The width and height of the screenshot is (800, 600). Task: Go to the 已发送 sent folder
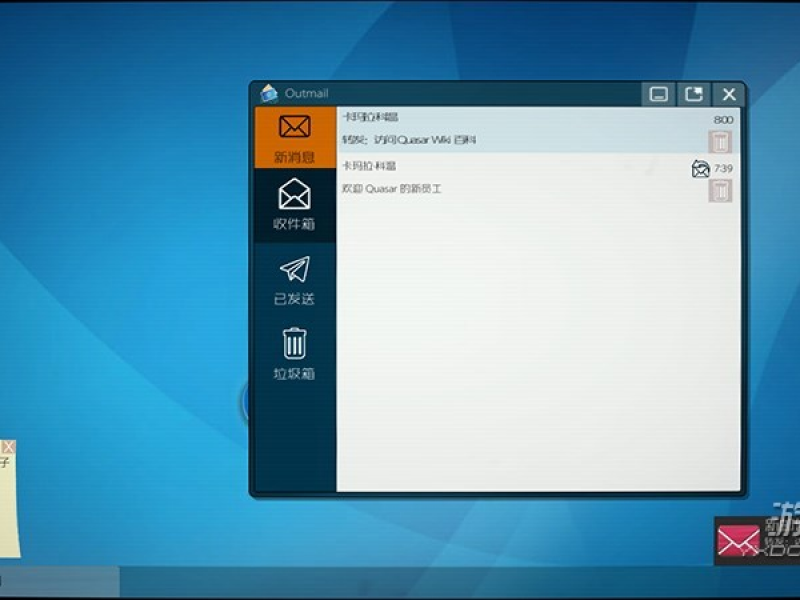tap(294, 279)
